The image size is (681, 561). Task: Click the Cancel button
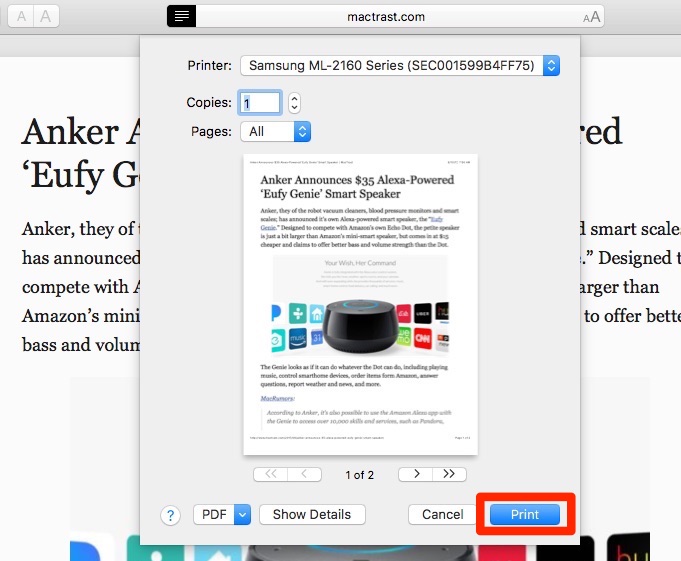coord(442,515)
